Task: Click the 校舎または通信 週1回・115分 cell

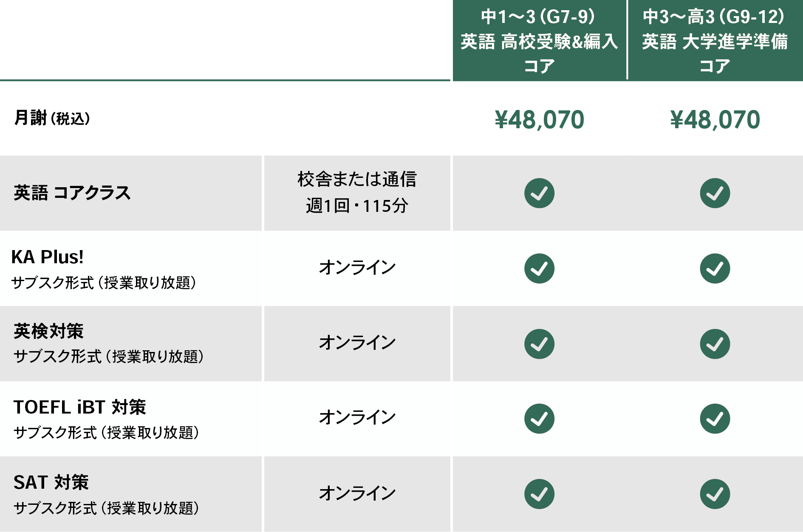Action: point(357,192)
